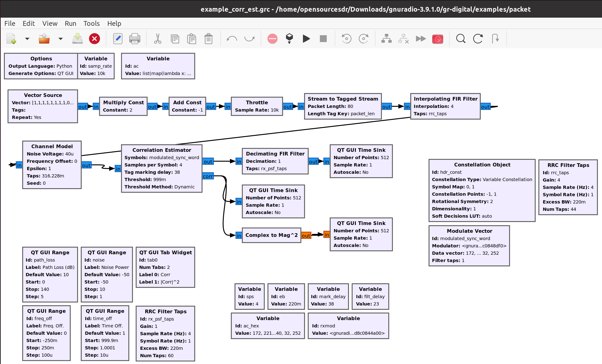
Task: Toggle the Bypass selected blocks icon
Action: tap(421, 39)
